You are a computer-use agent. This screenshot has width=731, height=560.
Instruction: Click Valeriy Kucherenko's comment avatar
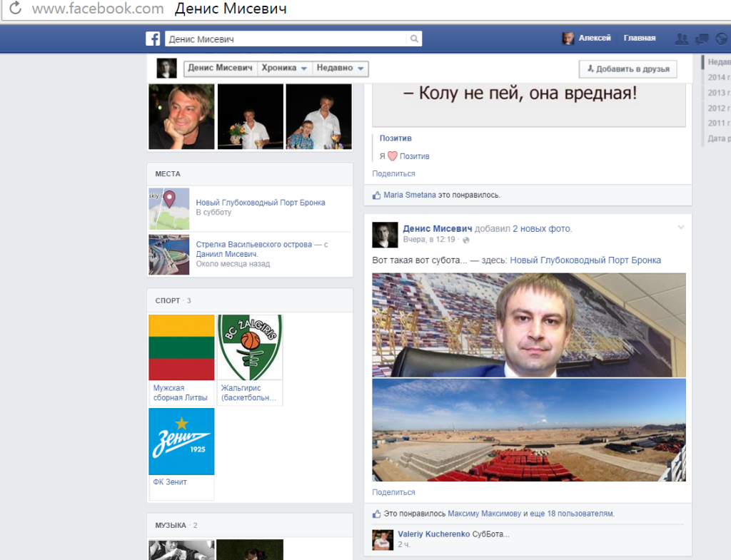(x=383, y=540)
